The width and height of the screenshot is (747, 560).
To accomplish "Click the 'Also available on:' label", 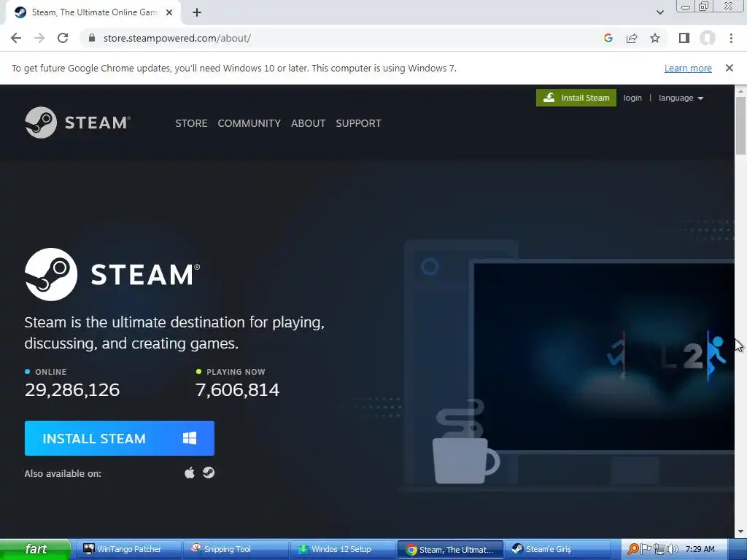I will click(x=63, y=473).
